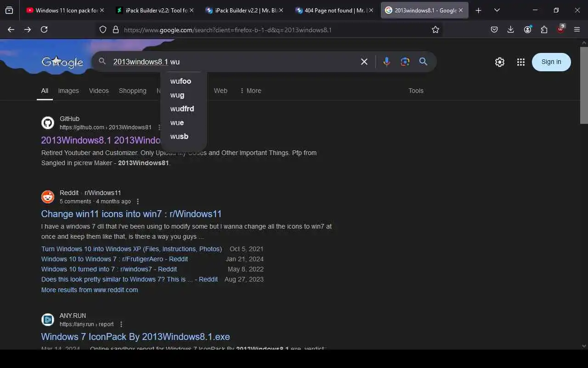Image resolution: width=588 pixels, height=368 pixels.
Task: Open the Firefox View icon in the tab bar
Action: point(9,10)
